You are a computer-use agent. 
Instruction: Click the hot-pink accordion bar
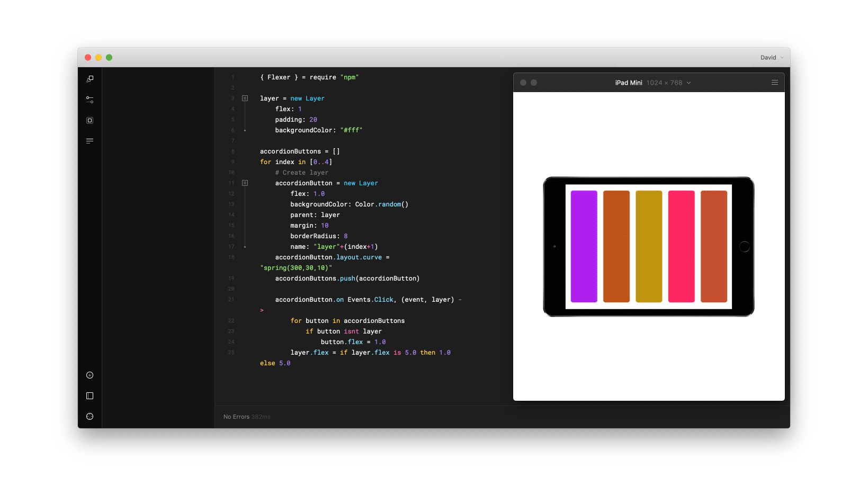point(682,247)
